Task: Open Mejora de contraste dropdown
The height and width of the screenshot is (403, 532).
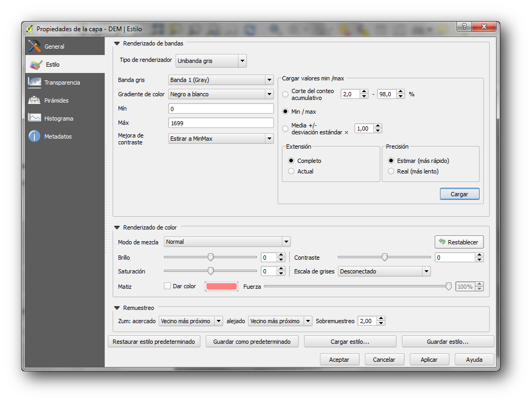Action: pyautogui.click(x=221, y=139)
